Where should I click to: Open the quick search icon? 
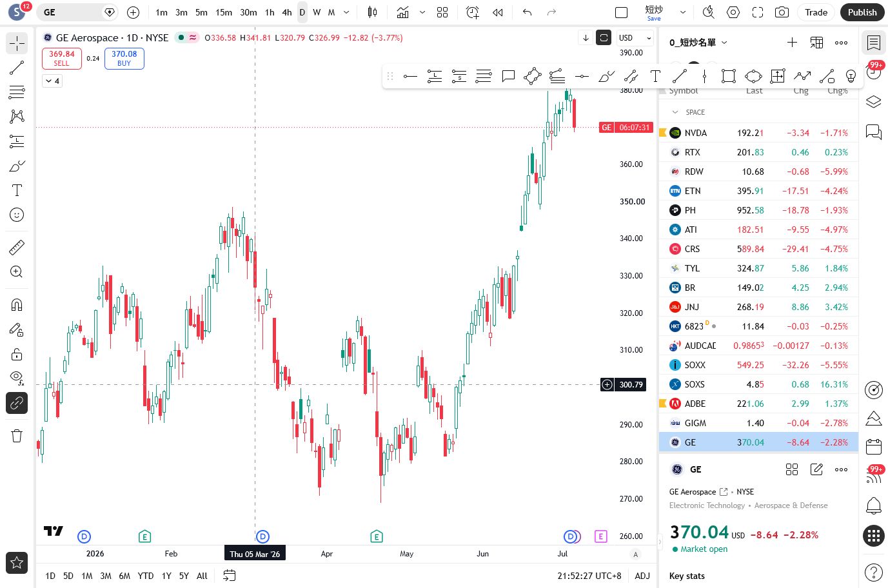(x=708, y=12)
